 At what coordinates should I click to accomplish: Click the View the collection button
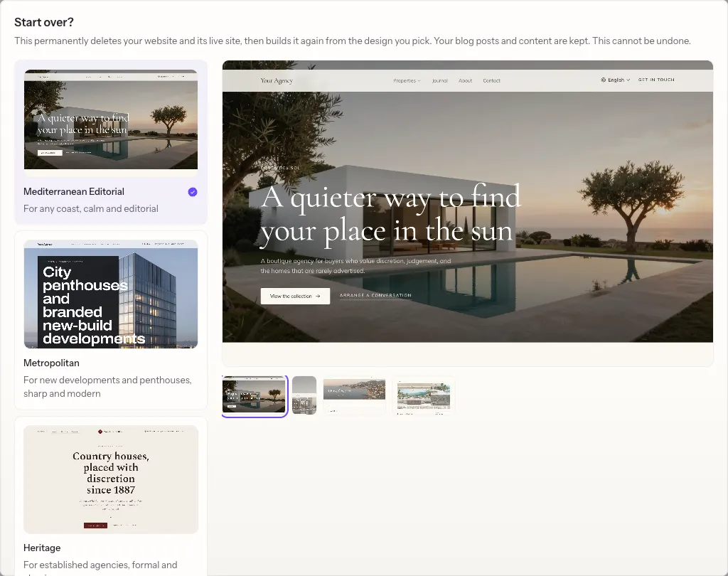coord(295,296)
